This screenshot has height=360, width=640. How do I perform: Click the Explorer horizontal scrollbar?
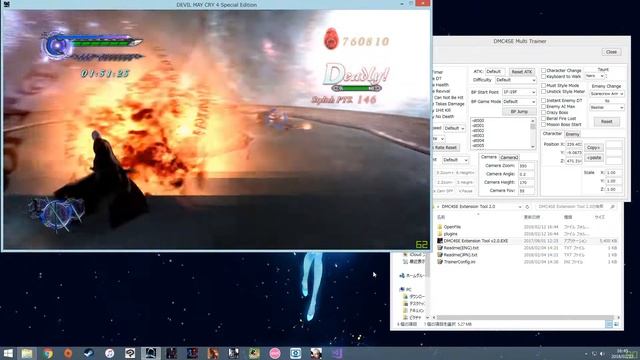pos(526,317)
